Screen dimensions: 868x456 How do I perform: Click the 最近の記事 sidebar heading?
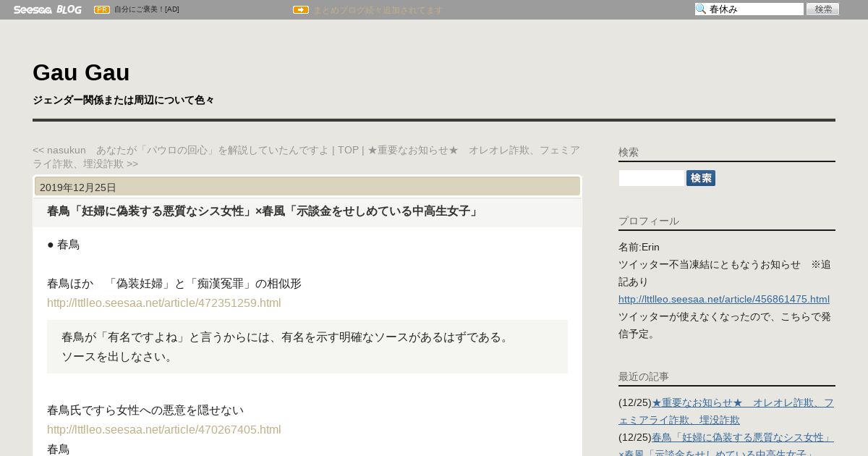pyautogui.click(x=644, y=376)
